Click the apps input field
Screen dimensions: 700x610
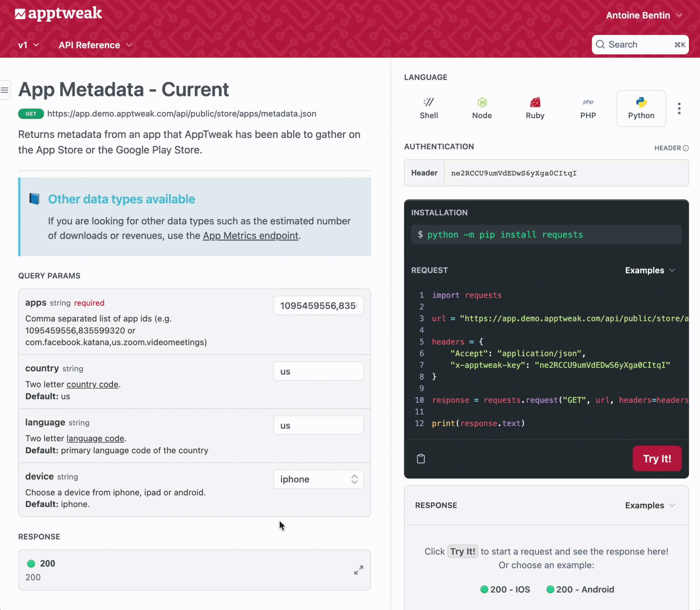tap(318, 305)
